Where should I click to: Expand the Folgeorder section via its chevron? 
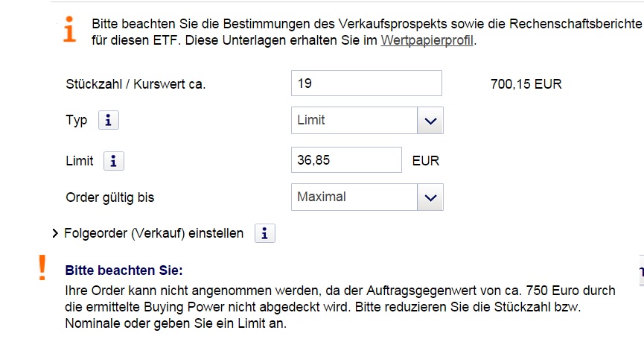(x=56, y=234)
